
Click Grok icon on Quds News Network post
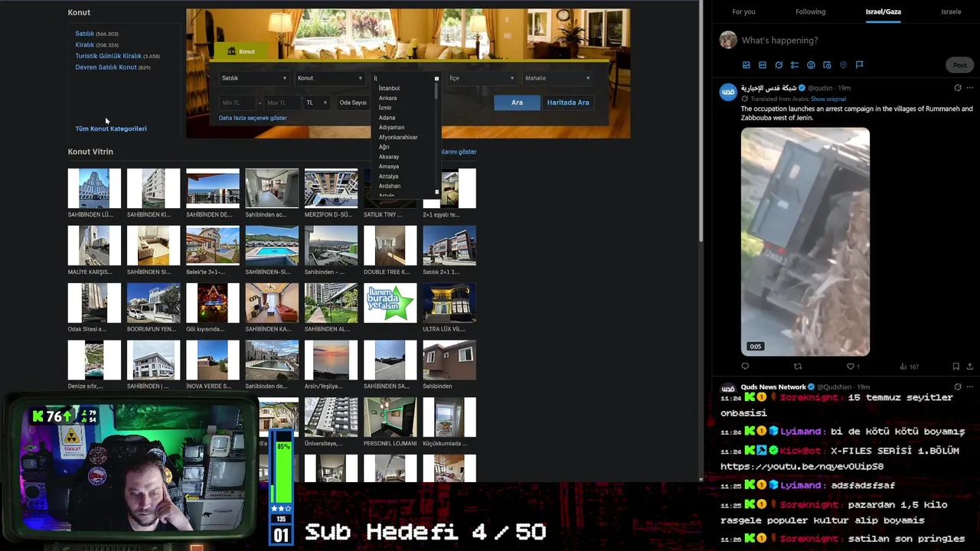pyautogui.click(x=957, y=387)
